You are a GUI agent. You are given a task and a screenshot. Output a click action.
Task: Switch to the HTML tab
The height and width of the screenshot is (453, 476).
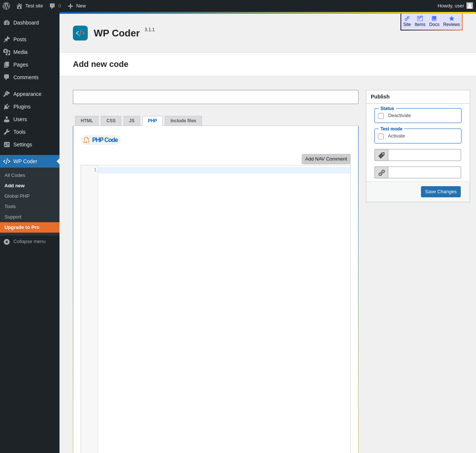[87, 121]
